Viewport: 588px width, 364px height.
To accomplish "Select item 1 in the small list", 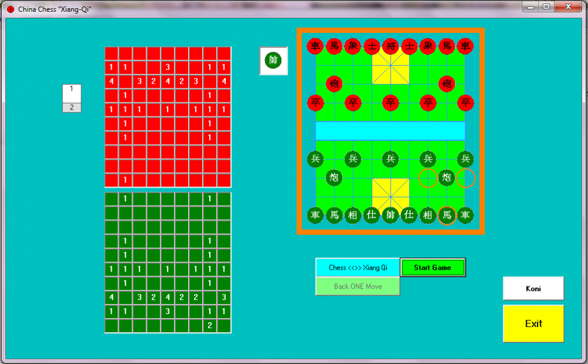I will click(x=72, y=89).
